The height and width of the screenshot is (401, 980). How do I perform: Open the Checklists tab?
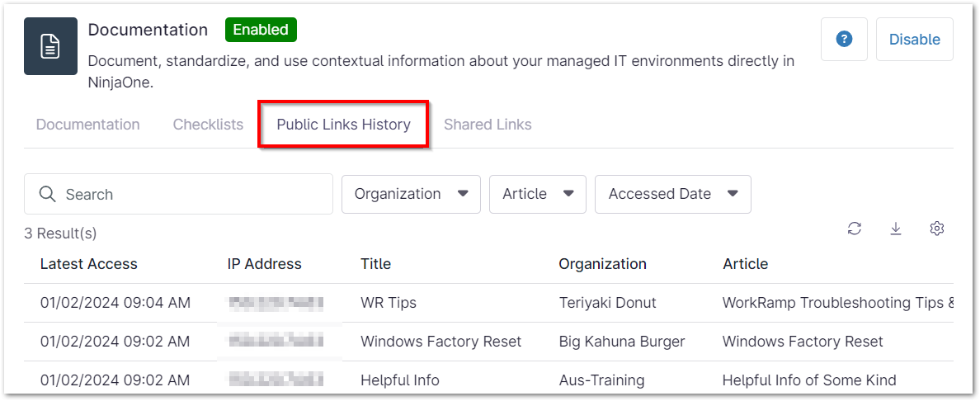point(208,125)
